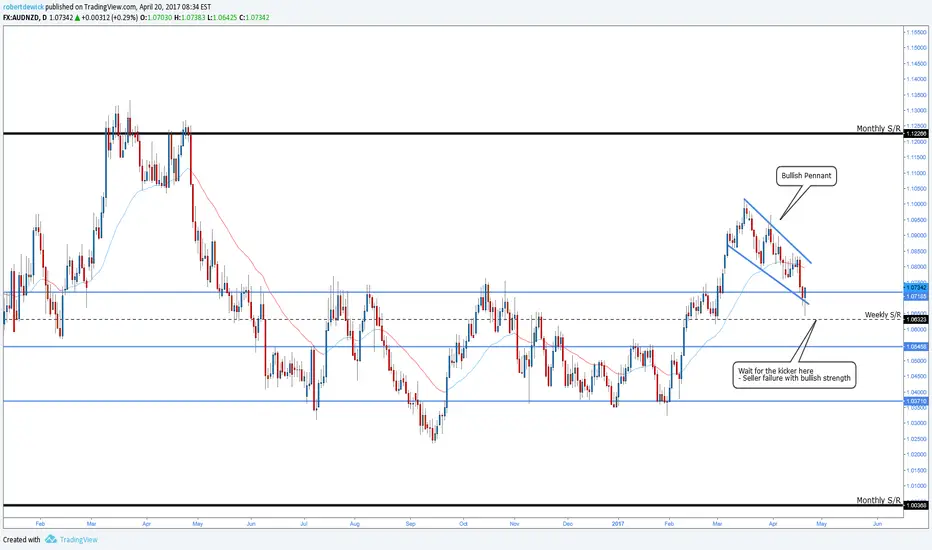Viewport: 932px width, 550px height.
Task: Click the Aug label on the time axis
Action: pyautogui.click(x=355, y=524)
